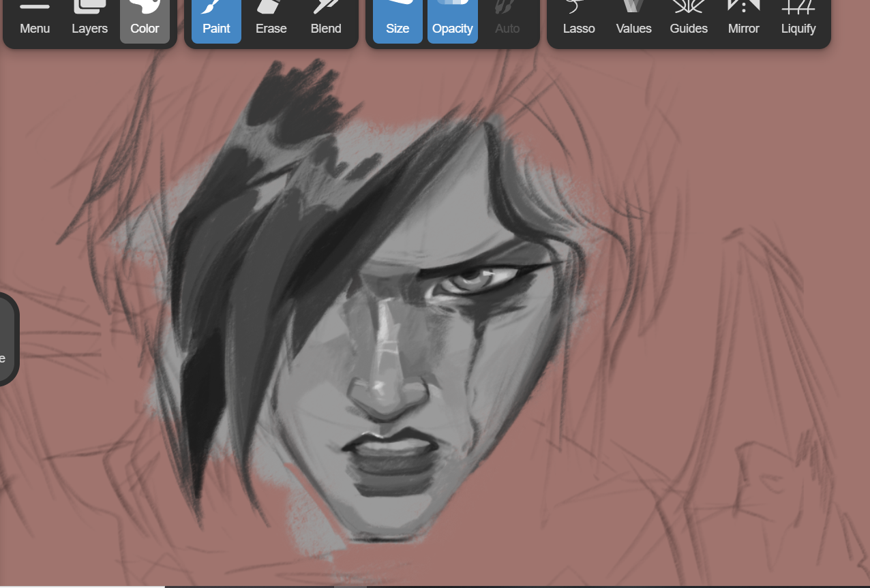This screenshot has width=870, height=588.
Task: Open the Values adjustment tool
Action: click(633, 19)
